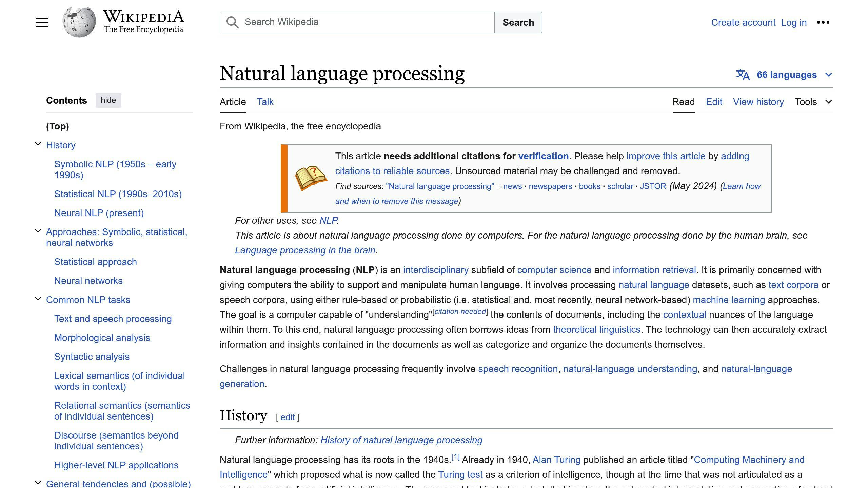Viewport: 868px width, 488px height.
Task: Open Higher-level NLP applications entry
Action: pos(116,465)
